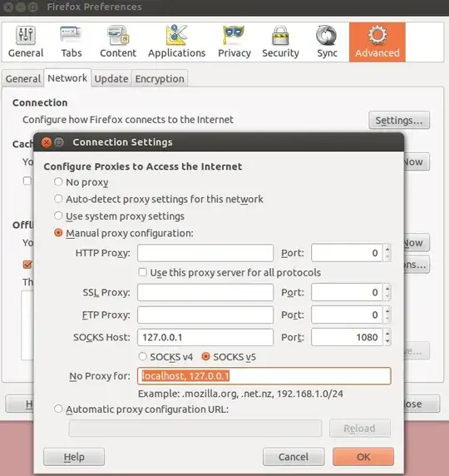Image resolution: width=449 pixels, height=476 pixels.
Task: Click the SOCKS port field showing 1080
Action: (x=347, y=337)
